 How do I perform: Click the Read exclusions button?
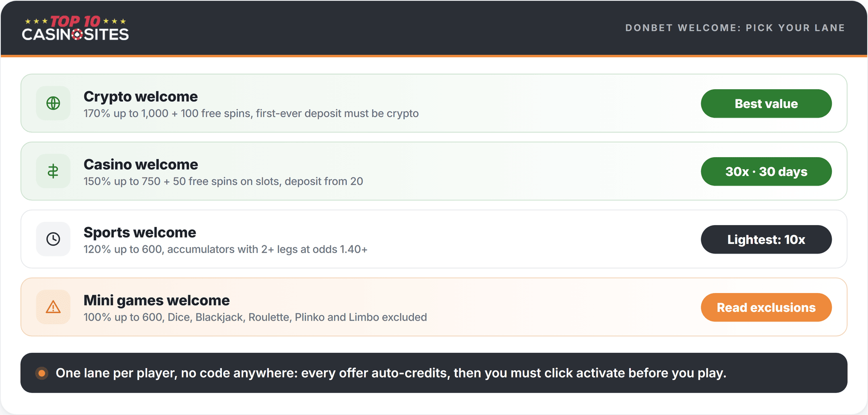[x=766, y=308]
